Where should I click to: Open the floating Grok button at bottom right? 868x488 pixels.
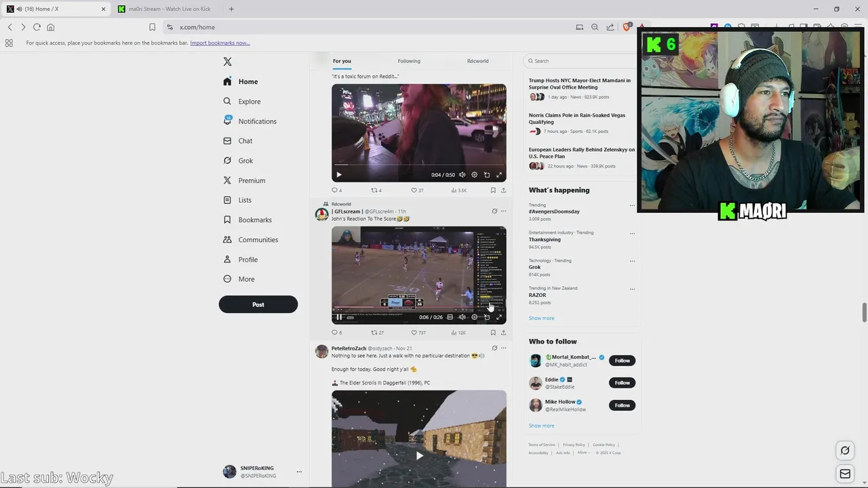click(x=845, y=450)
